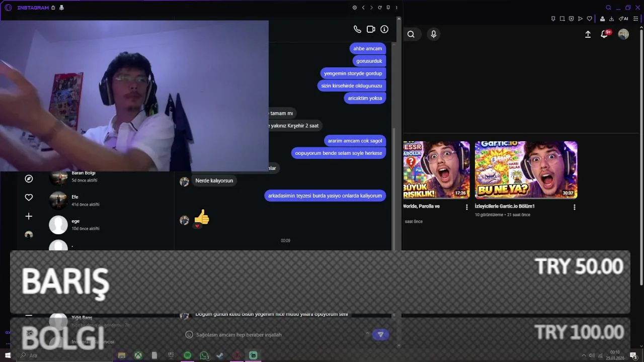The width and height of the screenshot is (644, 362).
Task: Start YouTube voice search
Action: point(434,34)
